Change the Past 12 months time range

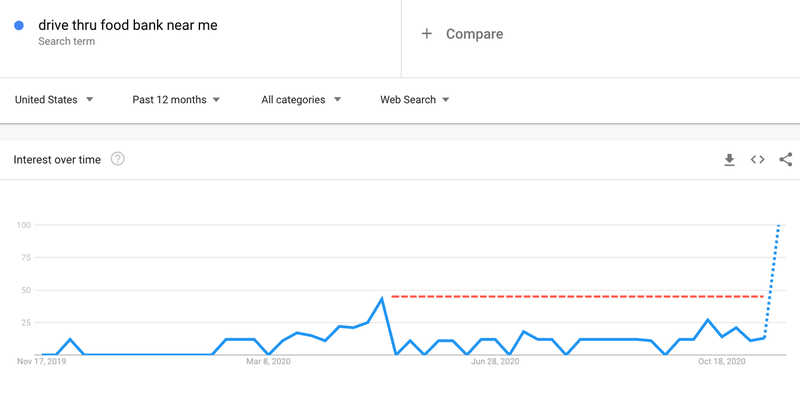176,100
